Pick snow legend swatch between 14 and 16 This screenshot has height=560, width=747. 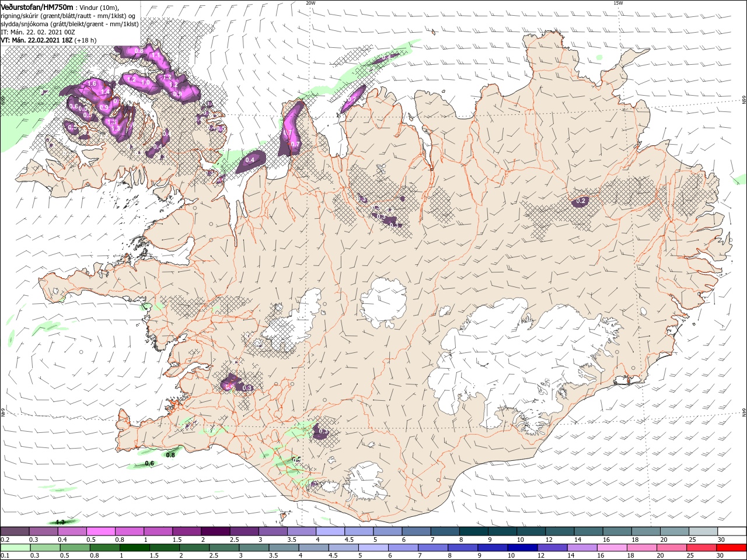[588, 531]
